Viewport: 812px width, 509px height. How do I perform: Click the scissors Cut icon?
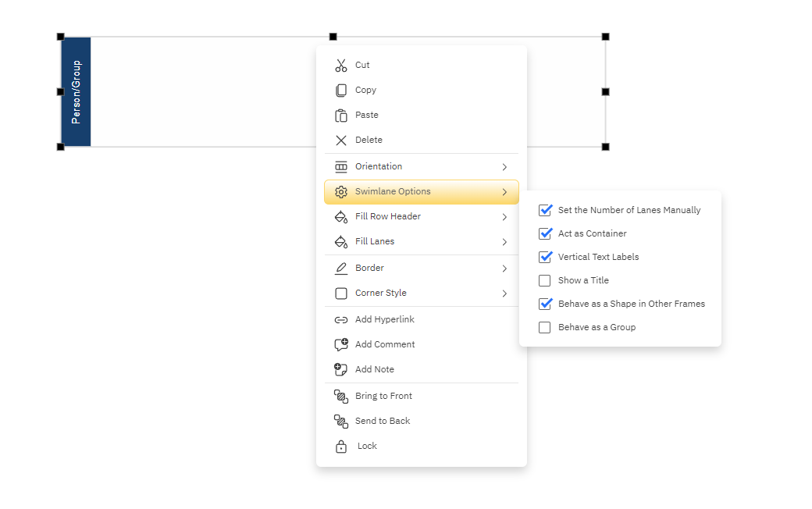point(341,66)
